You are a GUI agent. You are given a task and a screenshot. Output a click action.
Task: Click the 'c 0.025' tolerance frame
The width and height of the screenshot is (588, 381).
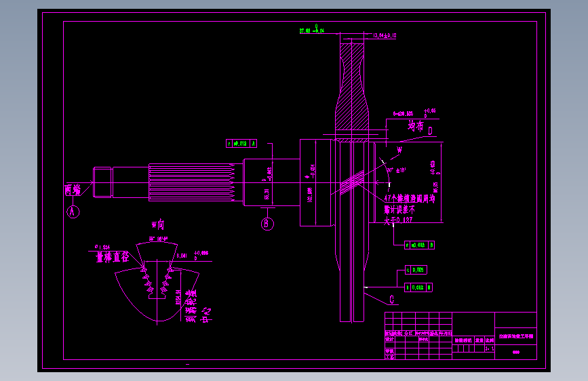click(x=416, y=270)
